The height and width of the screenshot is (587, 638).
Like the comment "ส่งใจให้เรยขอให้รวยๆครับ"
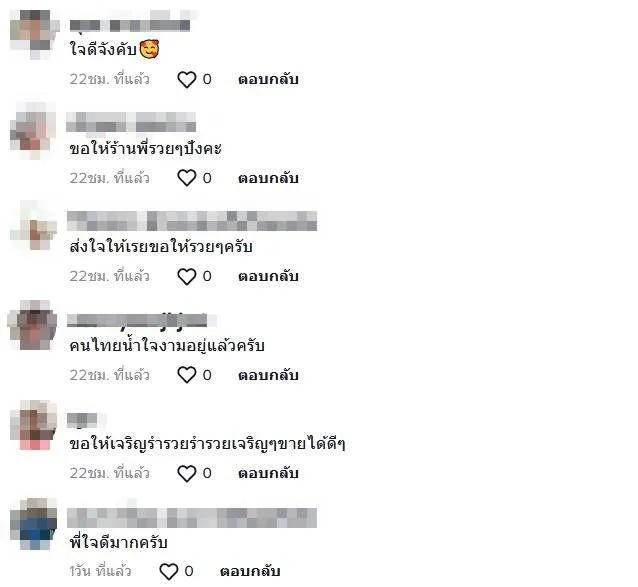pos(187,277)
